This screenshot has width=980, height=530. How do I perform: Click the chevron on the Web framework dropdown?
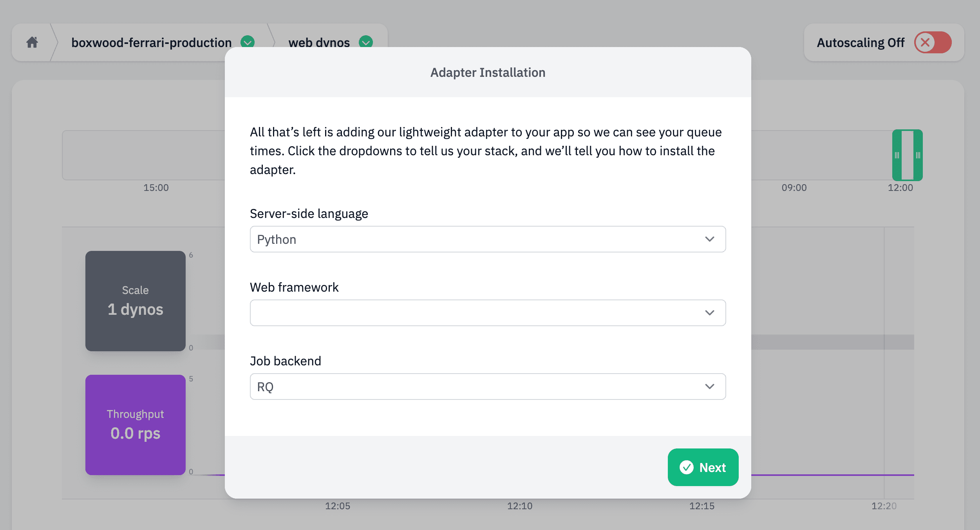pyautogui.click(x=709, y=312)
